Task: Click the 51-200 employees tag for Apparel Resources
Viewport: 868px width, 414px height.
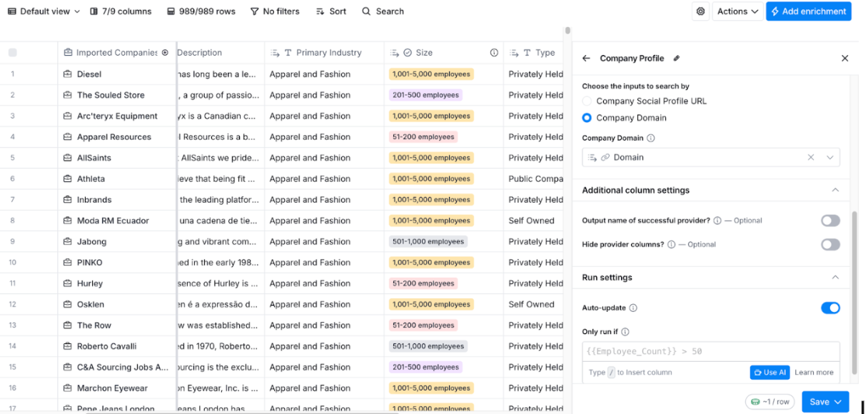Action: click(x=423, y=137)
